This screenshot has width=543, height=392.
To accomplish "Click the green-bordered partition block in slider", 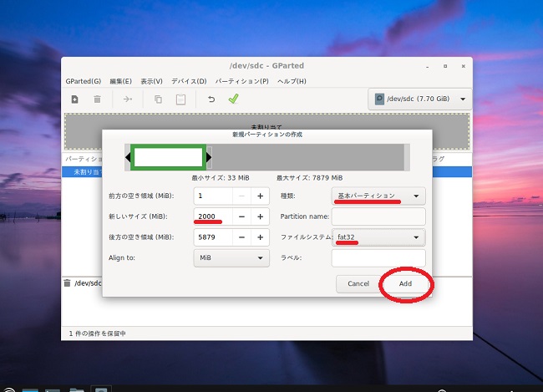I will 168,157.
